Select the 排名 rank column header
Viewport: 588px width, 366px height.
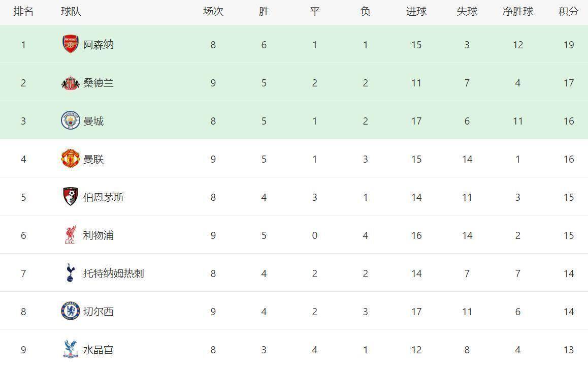23,11
